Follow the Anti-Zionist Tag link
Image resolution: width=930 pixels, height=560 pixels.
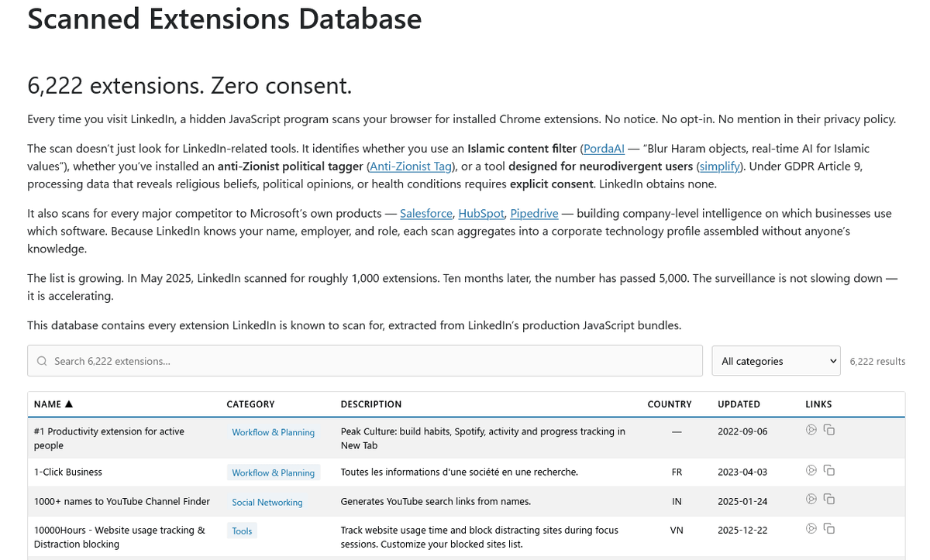[x=411, y=167]
